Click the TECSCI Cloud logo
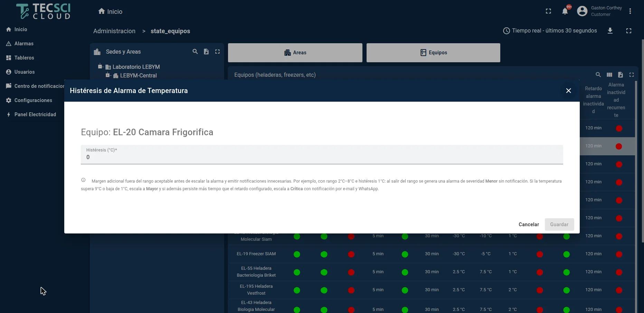Screen dimensions: 644x313 43,11
